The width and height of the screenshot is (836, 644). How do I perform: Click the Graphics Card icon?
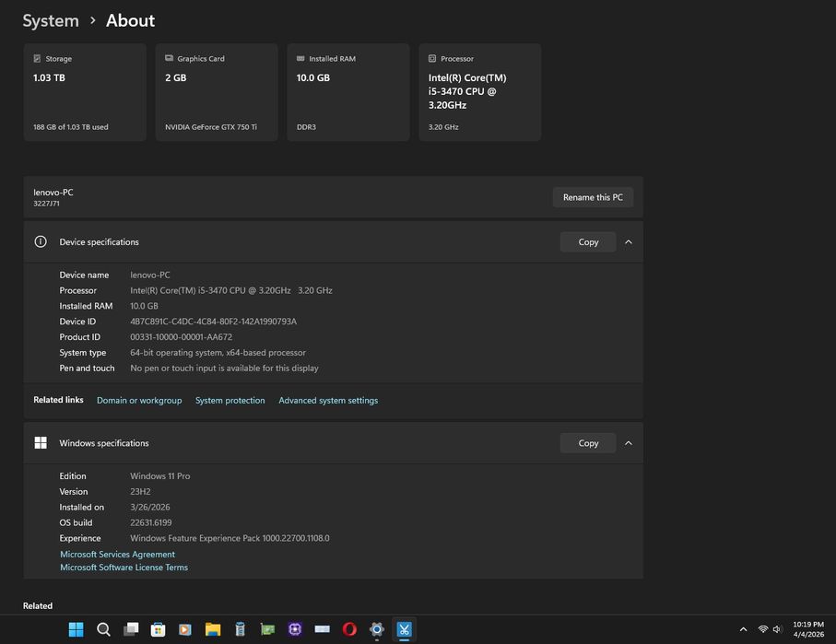point(169,58)
